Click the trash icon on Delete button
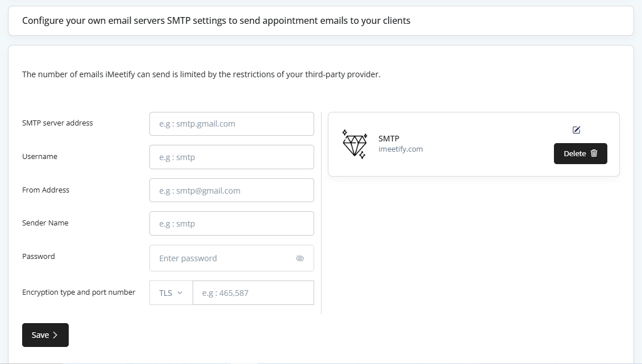The height and width of the screenshot is (364, 642). click(x=594, y=153)
